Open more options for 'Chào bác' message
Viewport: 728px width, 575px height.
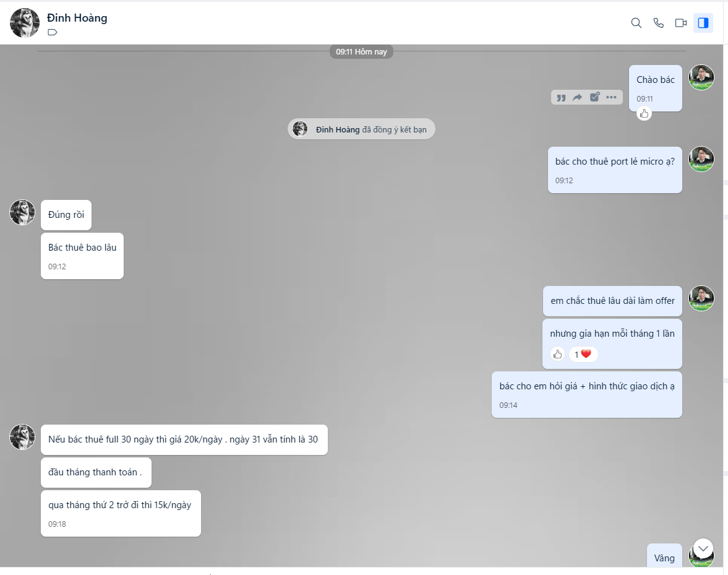point(612,98)
